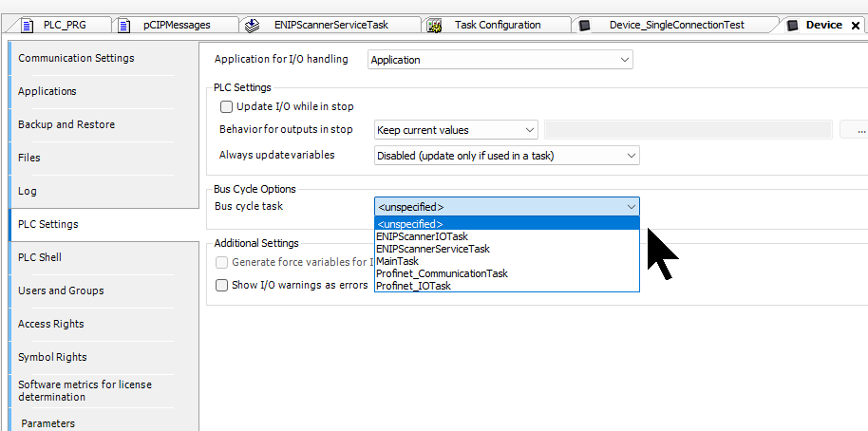Click the Task Configuration tab icon
This screenshot has height=431, width=868.
tap(435, 26)
